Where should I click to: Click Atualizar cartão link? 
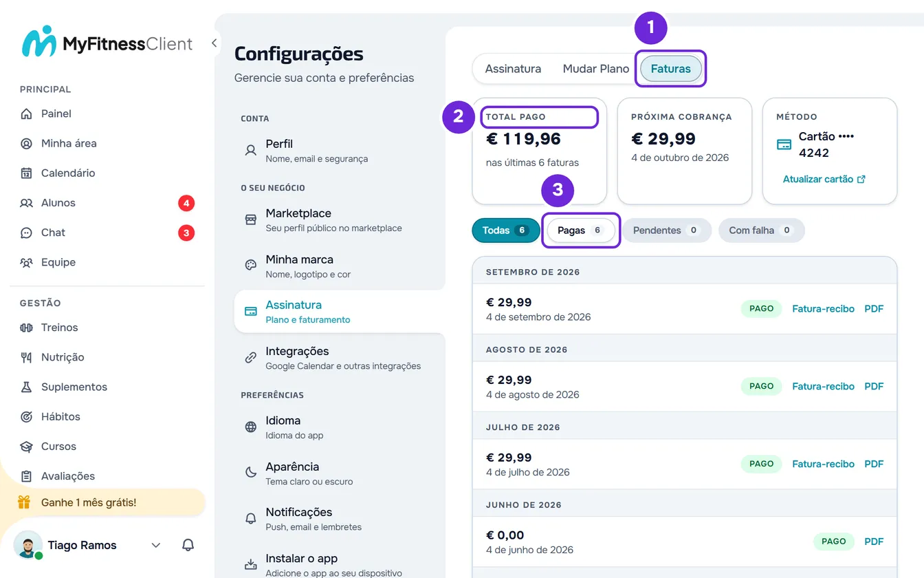(x=824, y=179)
